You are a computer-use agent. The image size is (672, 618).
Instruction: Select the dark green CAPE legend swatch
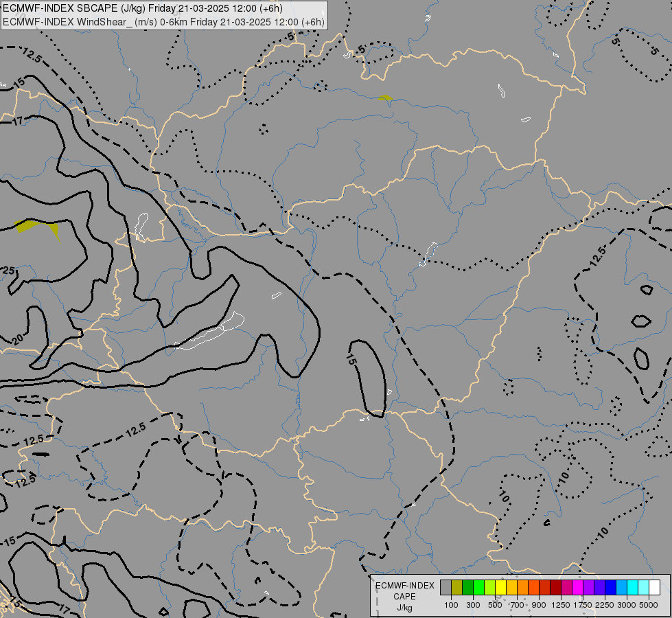[x=467, y=588]
